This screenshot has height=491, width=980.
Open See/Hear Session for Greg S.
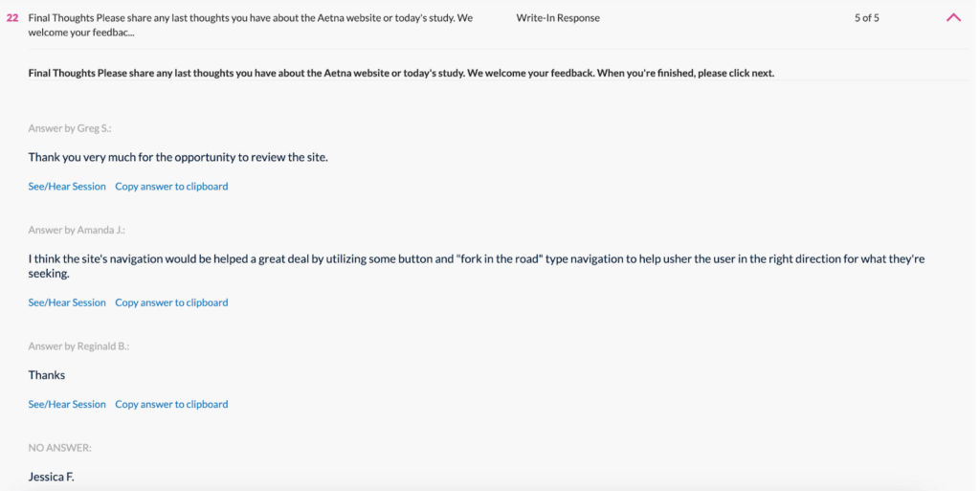(67, 187)
